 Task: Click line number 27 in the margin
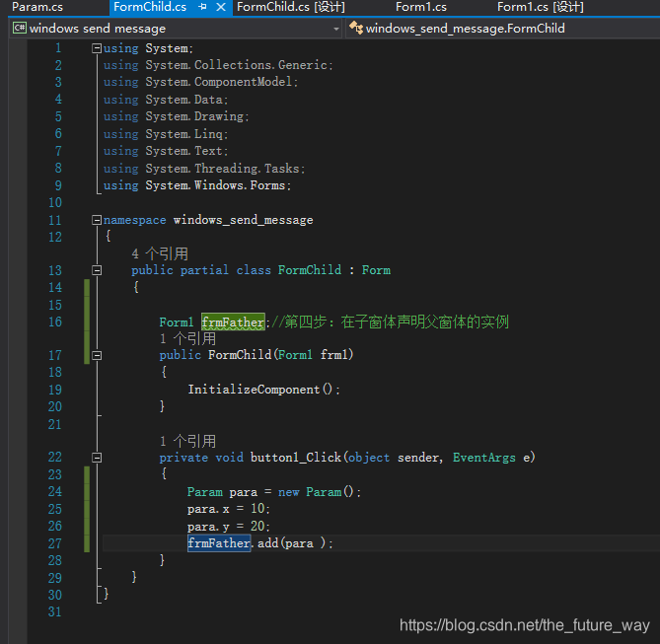55,543
